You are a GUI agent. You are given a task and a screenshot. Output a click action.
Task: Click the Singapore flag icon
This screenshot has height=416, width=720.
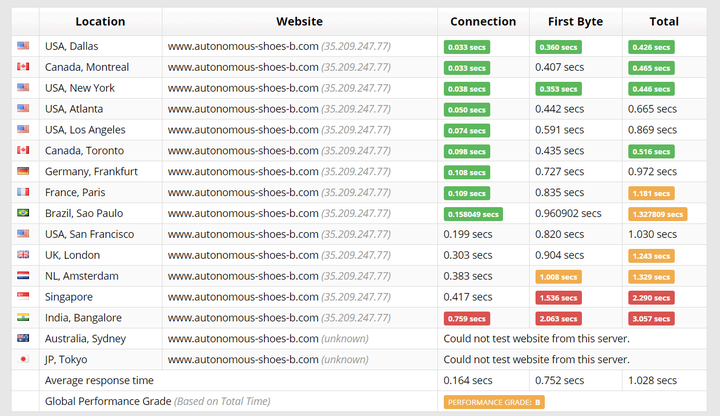(23, 296)
